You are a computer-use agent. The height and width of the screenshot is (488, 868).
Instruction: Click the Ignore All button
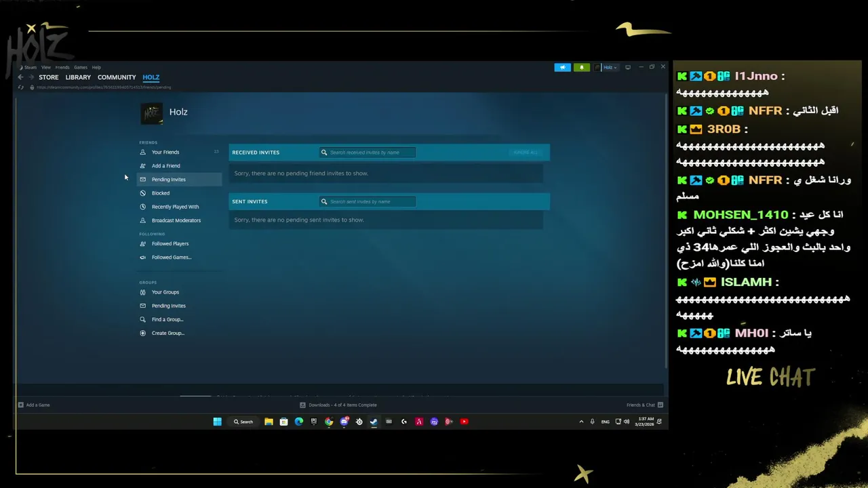tap(526, 152)
